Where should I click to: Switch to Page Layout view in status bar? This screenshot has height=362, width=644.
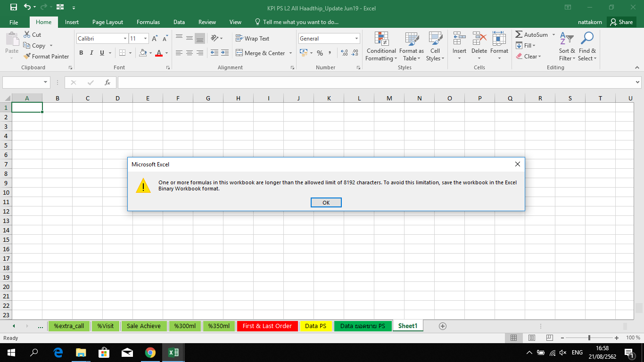(531, 338)
